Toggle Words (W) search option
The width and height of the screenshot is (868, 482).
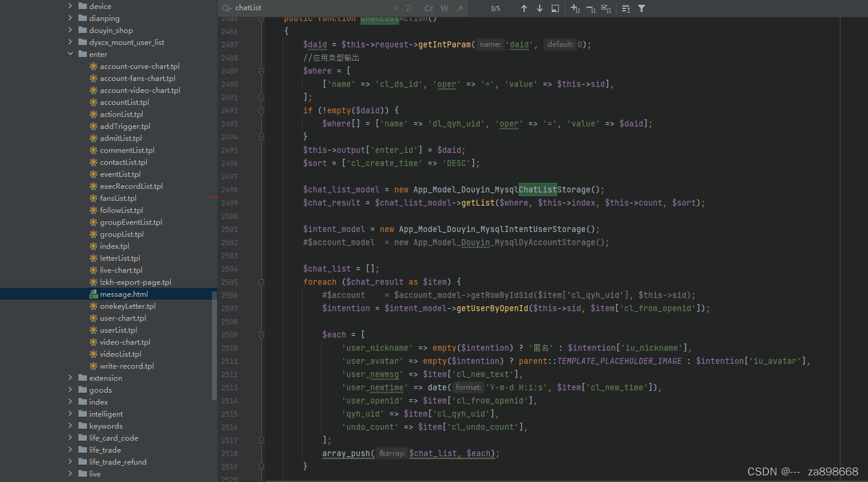tap(444, 8)
